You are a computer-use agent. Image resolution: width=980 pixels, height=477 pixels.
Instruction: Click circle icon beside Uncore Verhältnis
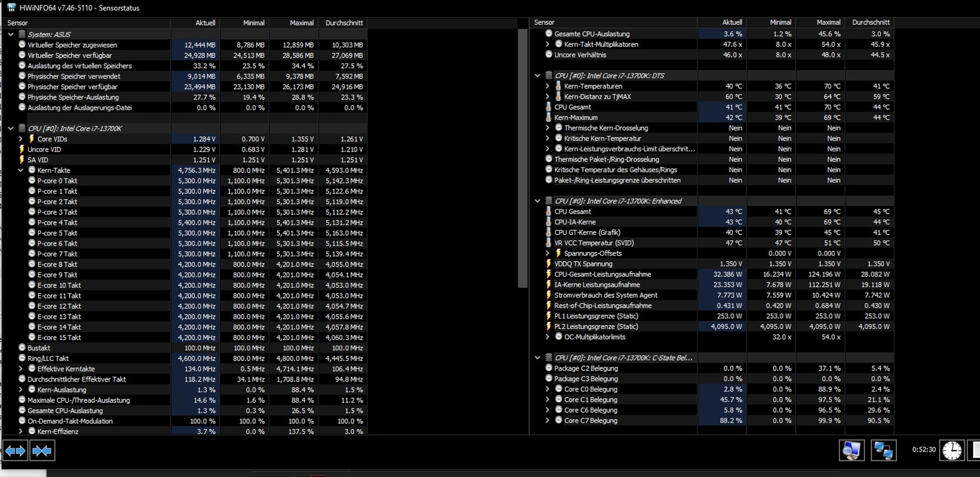coord(549,54)
